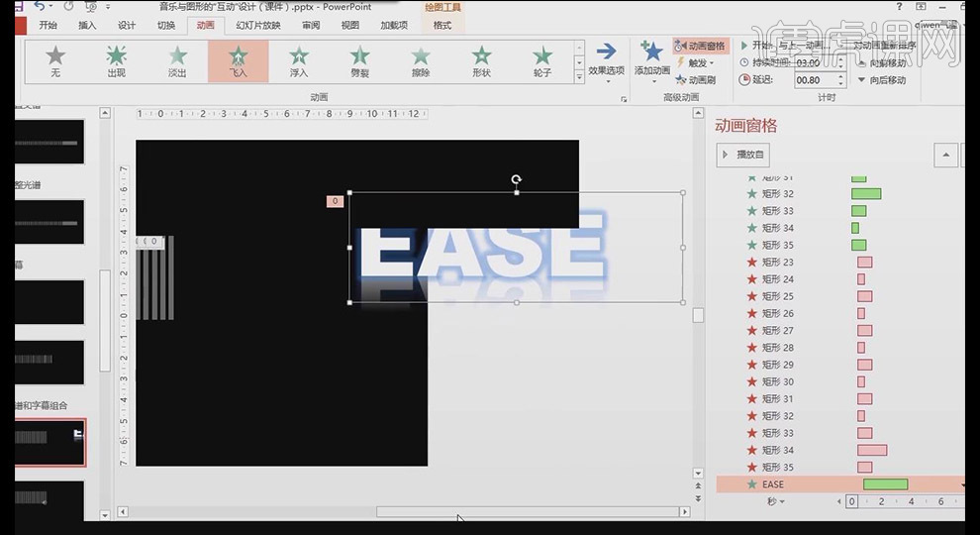This screenshot has width=980, height=535.
Task: Open the 效果选项 effect options dropdown
Action: tap(605, 61)
